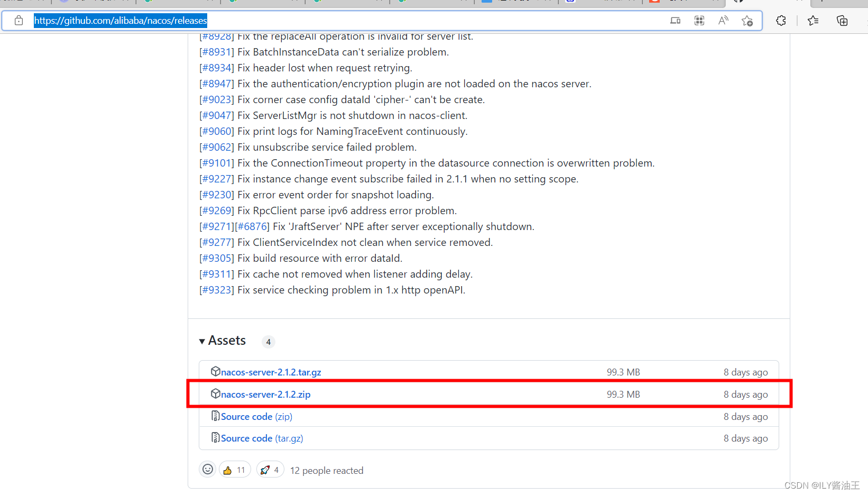The width and height of the screenshot is (868, 495).
Task: Open issue link #8947
Action: [217, 84]
